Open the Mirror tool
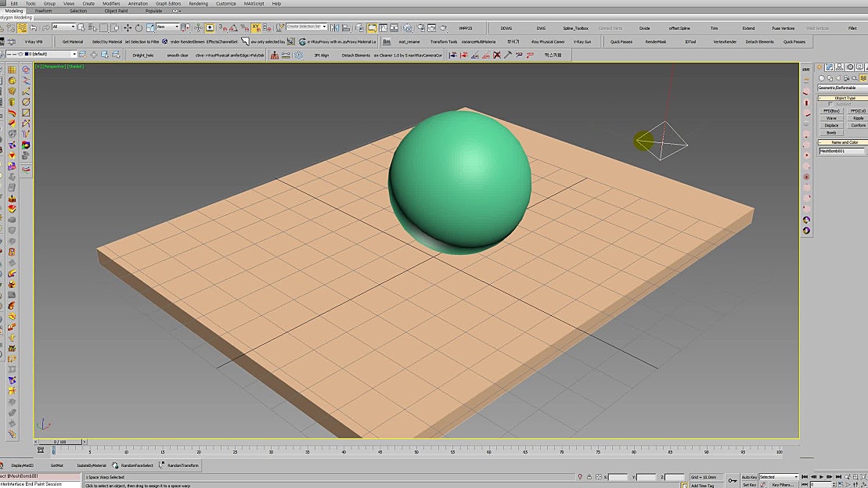This screenshot has height=488, width=868. [x=334, y=28]
